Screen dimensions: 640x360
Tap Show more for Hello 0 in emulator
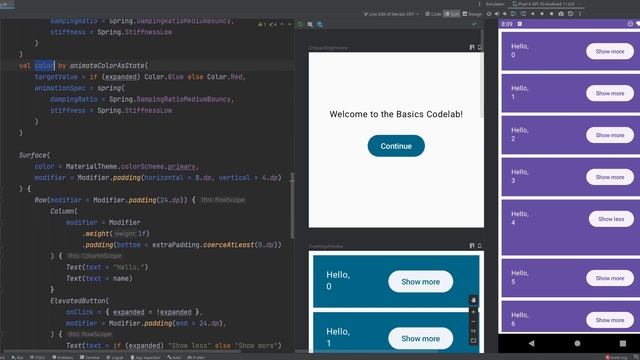pyautogui.click(x=610, y=51)
